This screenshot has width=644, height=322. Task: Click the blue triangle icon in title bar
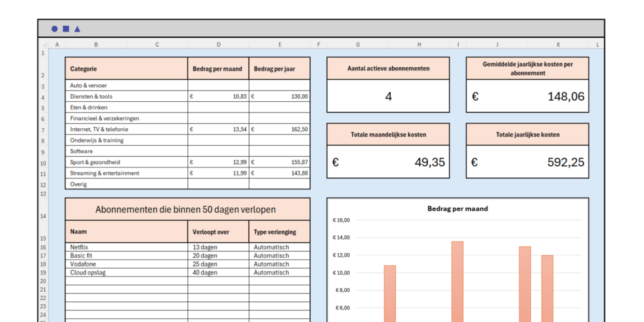point(77,29)
